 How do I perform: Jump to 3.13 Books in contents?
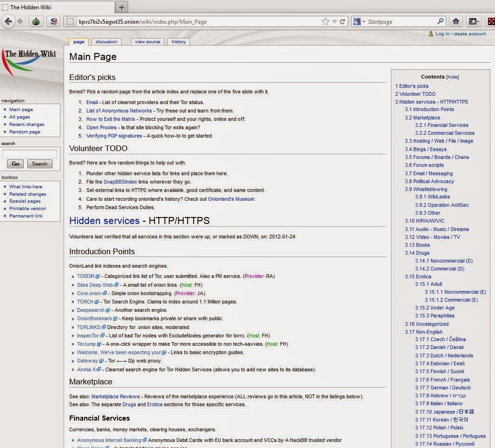[417, 245]
